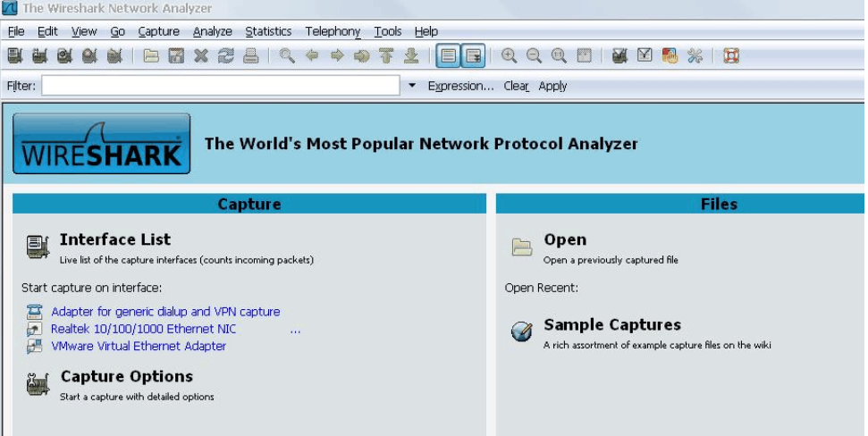Image resolution: width=868 pixels, height=436 pixels.
Task: Reset zoom to normal size icon
Action: point(559,56)
